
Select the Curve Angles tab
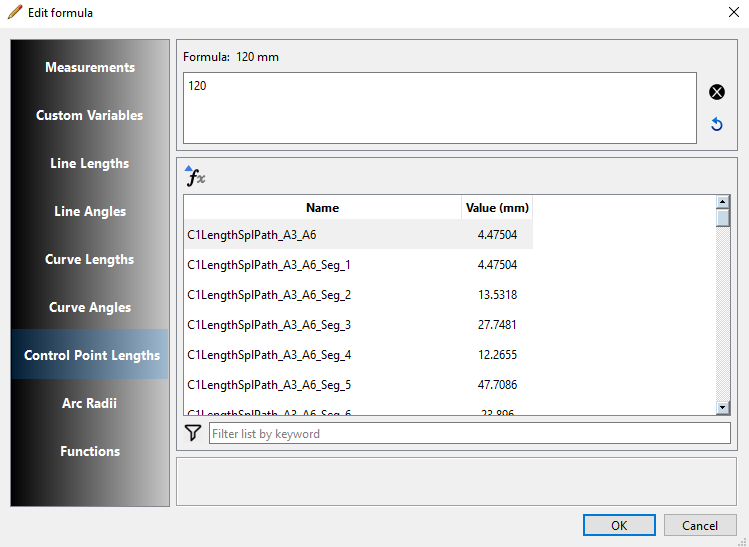[90, 307]
